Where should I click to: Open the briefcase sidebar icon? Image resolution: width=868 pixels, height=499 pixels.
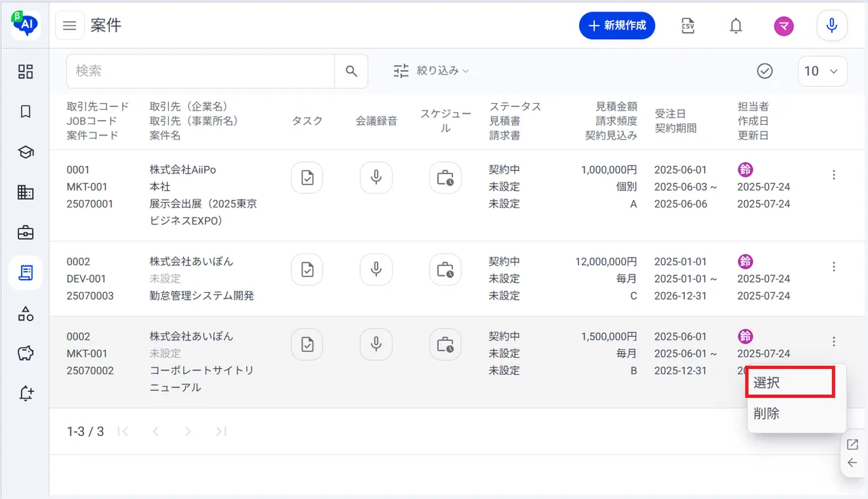(26, 233)
